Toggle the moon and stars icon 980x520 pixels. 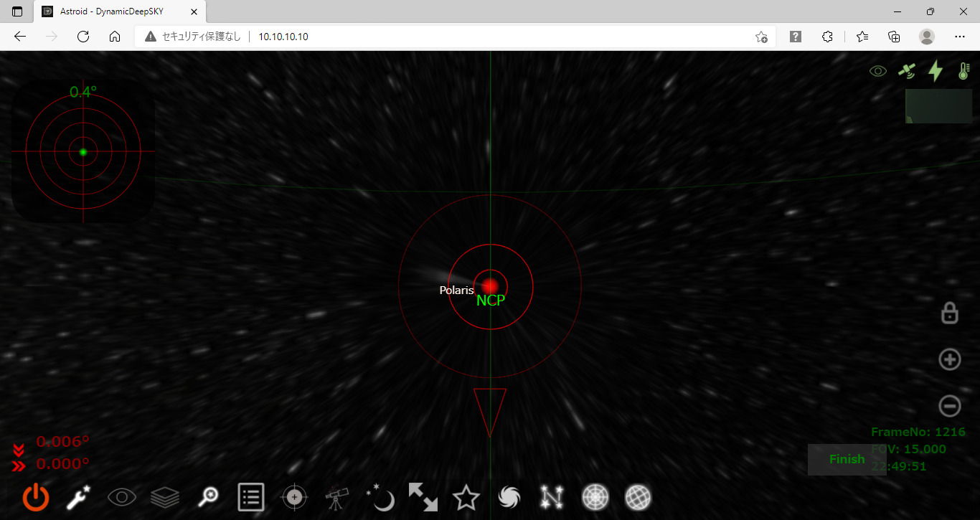tap(380, 497)
